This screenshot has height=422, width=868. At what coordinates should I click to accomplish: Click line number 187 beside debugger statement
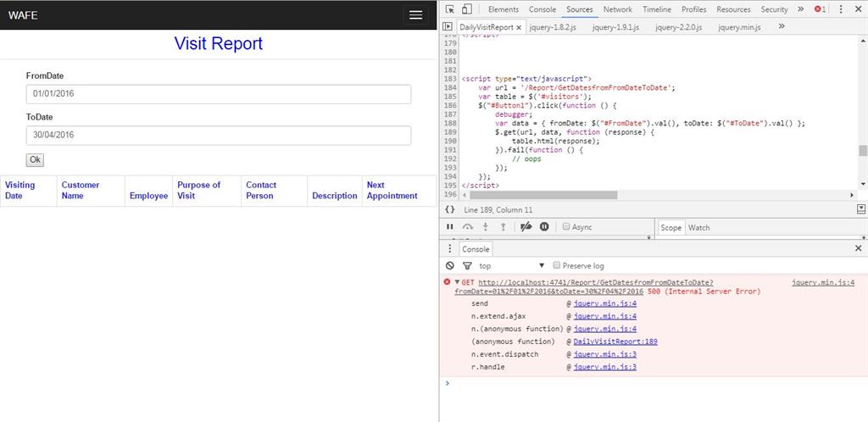click(450, 114)
